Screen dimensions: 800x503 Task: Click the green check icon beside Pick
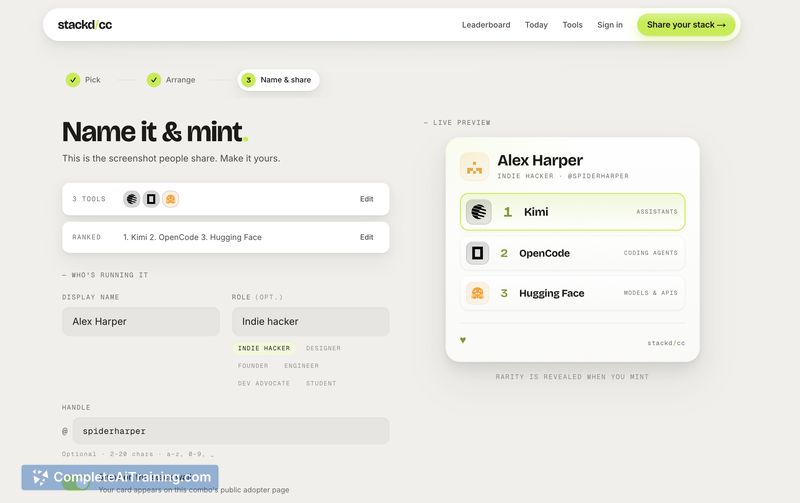click(73, 80)
